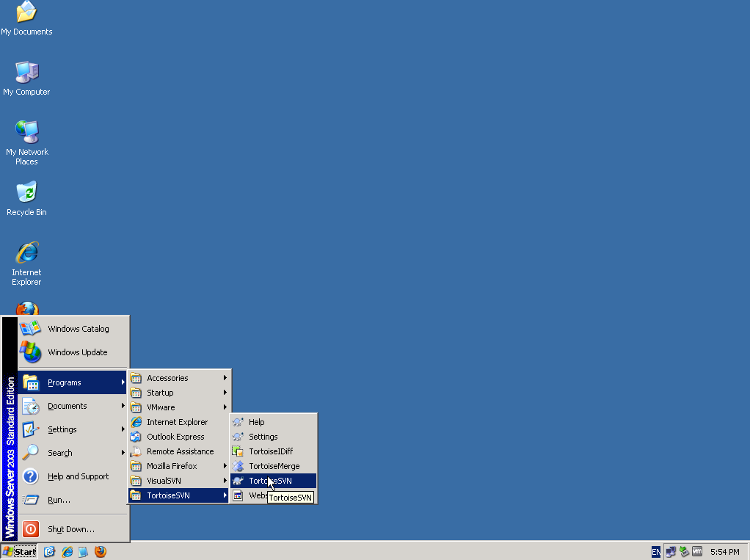750x560 pixels.
Task: Launch Remote Assistance from Programs menu
Action: point(179,451)
